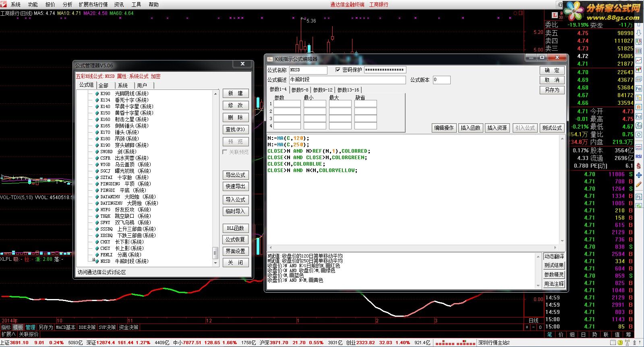
Task: Select the 系统 tab in formula manager
Action: pos(123,85)
